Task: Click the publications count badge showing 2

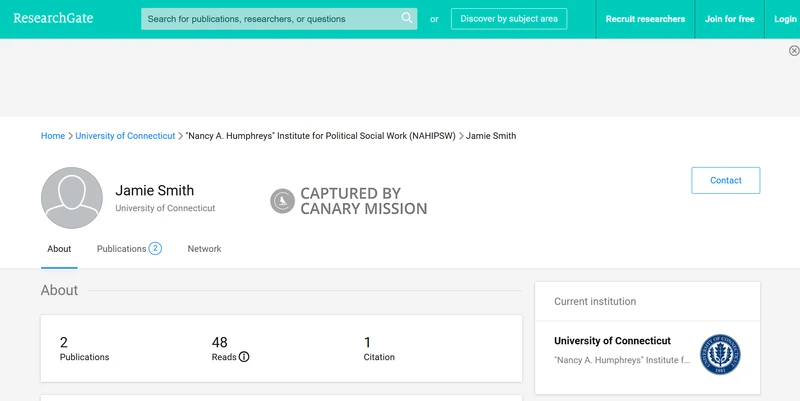Action: click(155, 248)
